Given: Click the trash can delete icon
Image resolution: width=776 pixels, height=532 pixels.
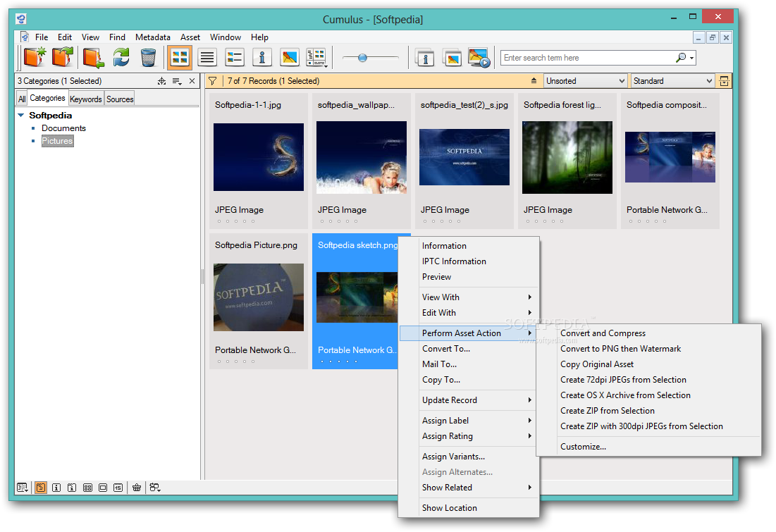Looking at the screenshot, I should coord(148,57).
